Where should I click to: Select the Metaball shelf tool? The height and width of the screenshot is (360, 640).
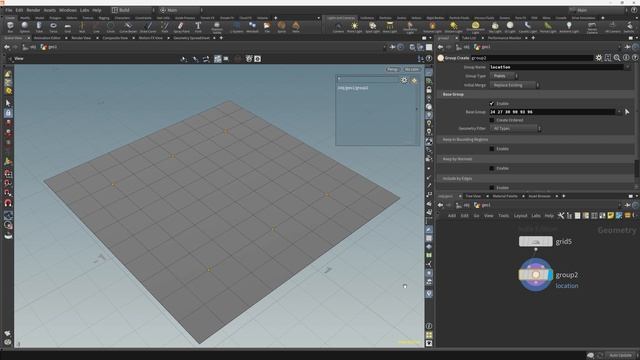pos(252,27)
